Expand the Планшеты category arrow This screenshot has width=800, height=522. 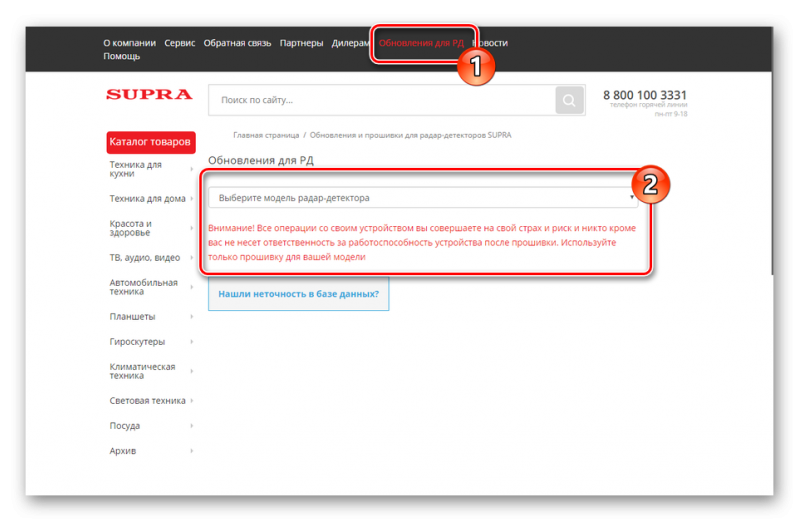point(192,317)
